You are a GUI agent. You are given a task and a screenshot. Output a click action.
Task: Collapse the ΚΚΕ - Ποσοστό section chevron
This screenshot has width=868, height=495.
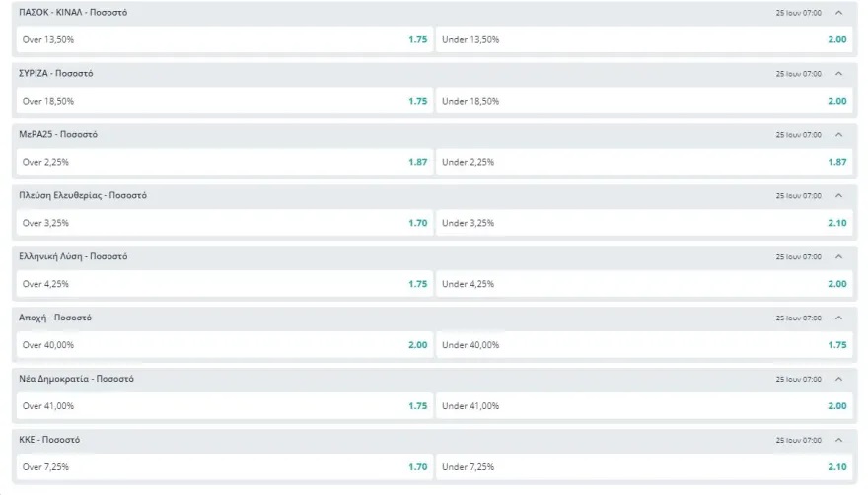[838, 440]
